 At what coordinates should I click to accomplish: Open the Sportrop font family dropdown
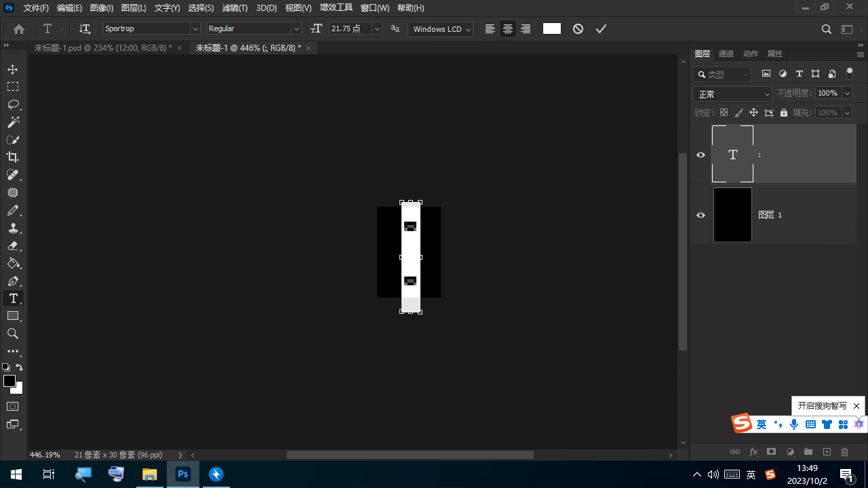(x=195, y=28)
